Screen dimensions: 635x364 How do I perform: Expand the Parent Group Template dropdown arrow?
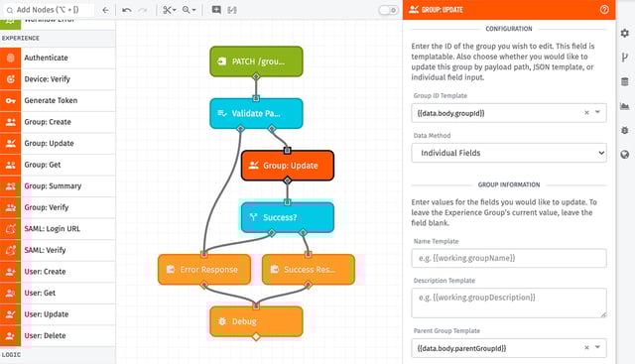tap(597, 347)
